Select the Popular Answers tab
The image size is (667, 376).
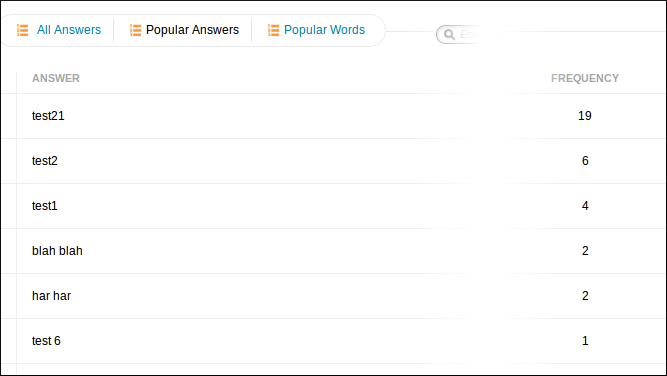(x=183, y=30)
